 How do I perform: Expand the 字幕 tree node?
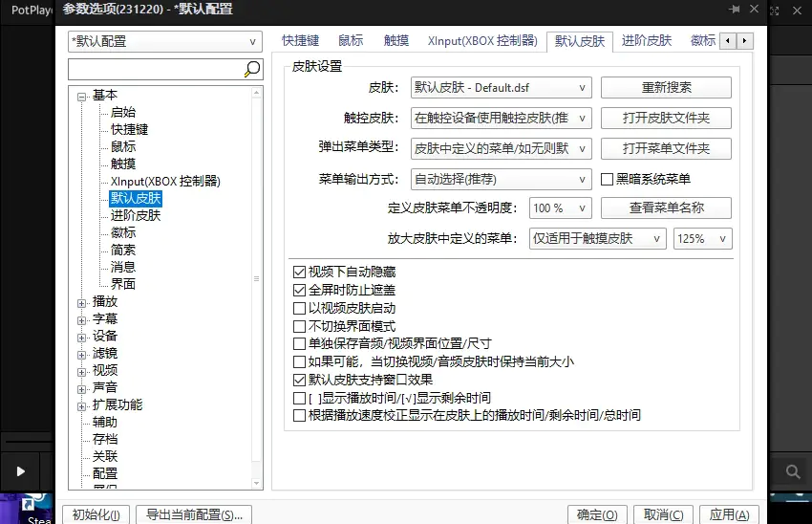81,320
